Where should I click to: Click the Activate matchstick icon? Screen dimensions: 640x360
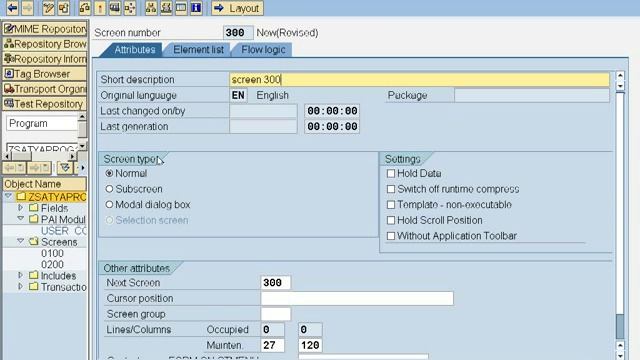100,8
